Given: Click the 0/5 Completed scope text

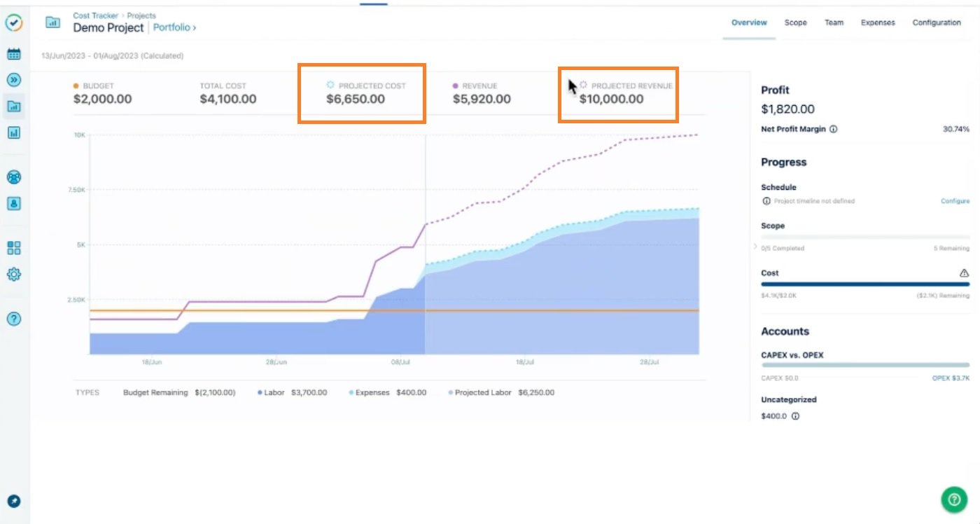Looking at the screenshot, I should [783, 249].
